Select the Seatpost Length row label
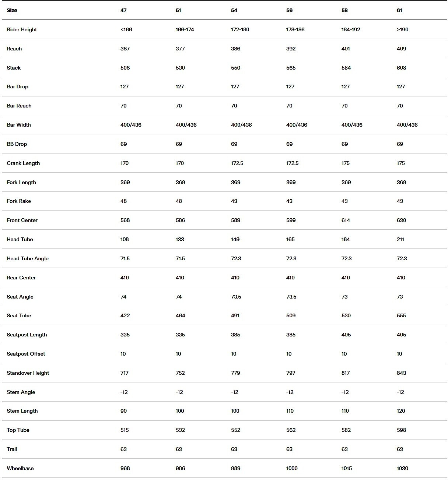The image size is (448, 480). (x=27, y=335)
